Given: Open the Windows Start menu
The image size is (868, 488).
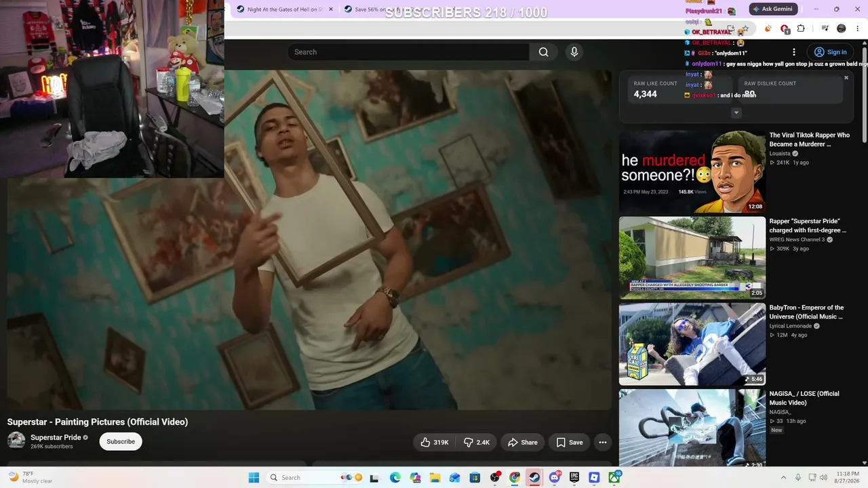Looking at the screenshot, I should coord(254,478).
